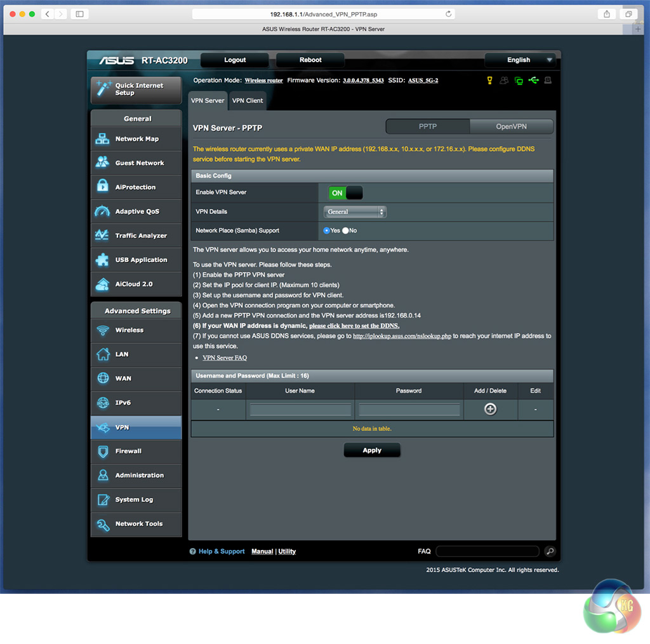
Task: Toggle the browser sidebar button
Action: coord(79,14)
